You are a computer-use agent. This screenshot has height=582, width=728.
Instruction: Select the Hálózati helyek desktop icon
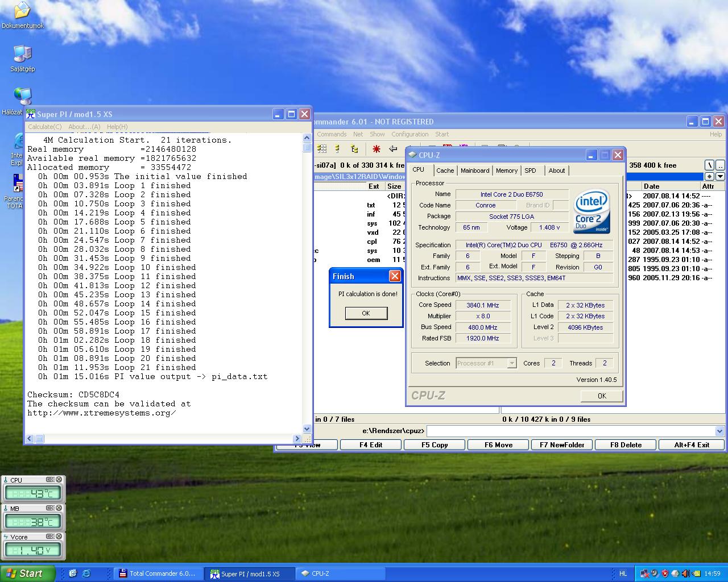(22, 101)
